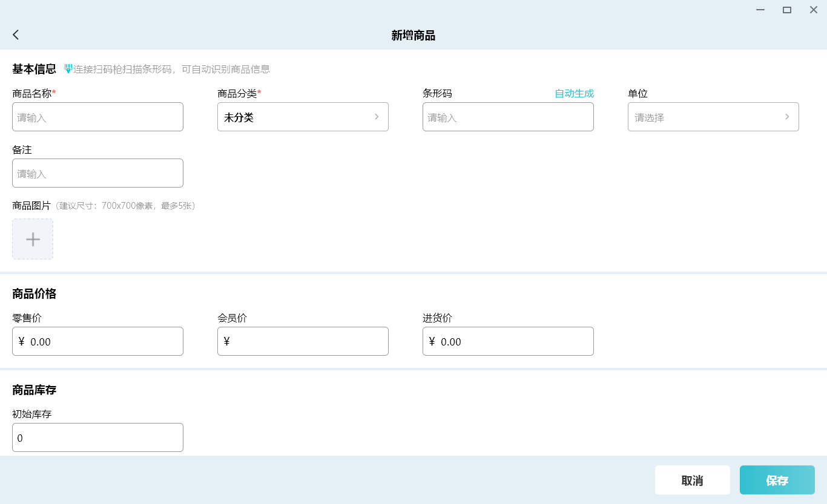This screenshot has width=827, height=504.
Task: Focus the 商品名称 input field
Action: (97, 117)
